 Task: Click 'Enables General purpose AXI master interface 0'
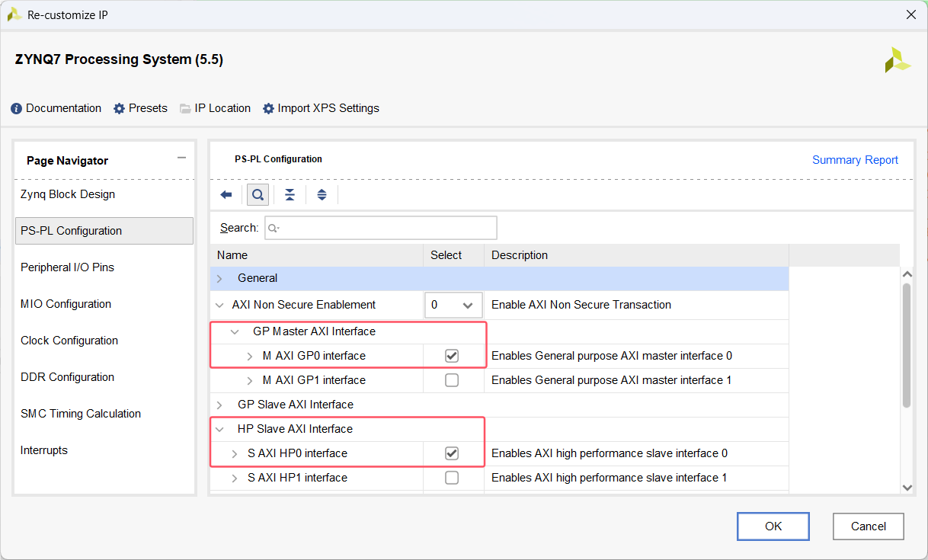612,356
